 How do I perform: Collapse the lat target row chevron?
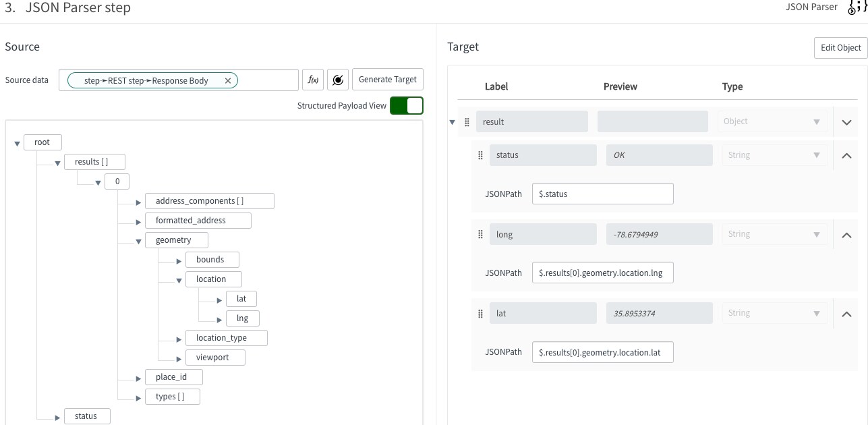click(847, 314)
